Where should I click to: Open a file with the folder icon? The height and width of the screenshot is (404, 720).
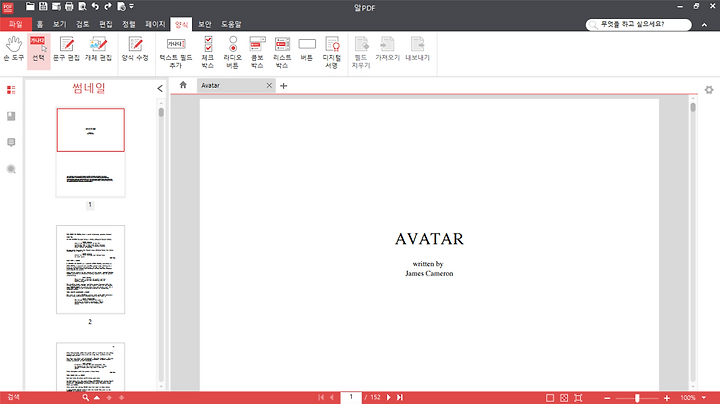[30, 6]
